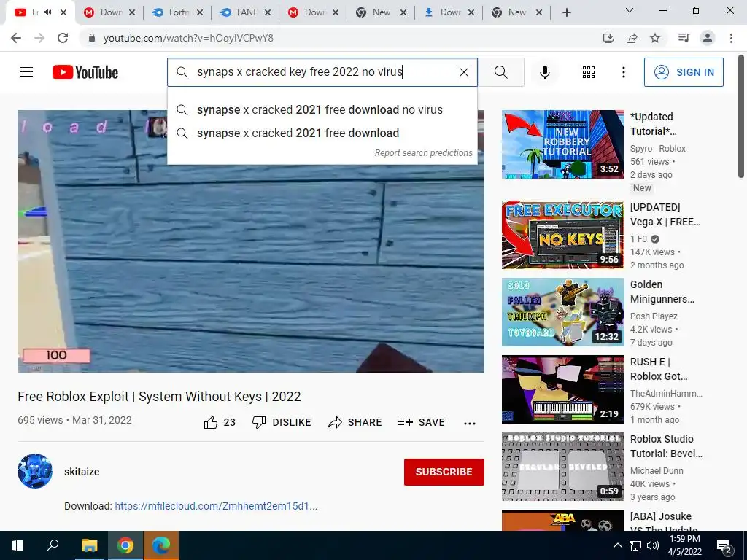Open the New Robbery Tutorial thumbnail
Screen dimensions: 747x560
point(562,144)
